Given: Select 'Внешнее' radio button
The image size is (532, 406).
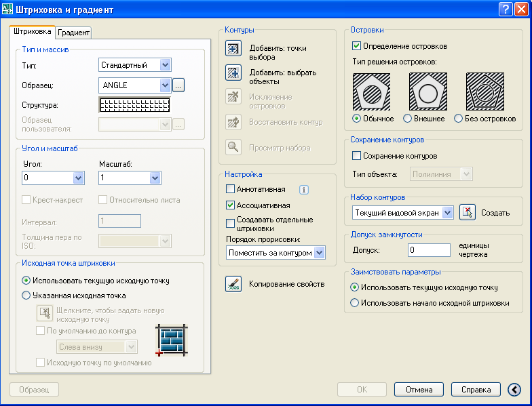Looking at the screenshot, I should (x=407, y=119).
